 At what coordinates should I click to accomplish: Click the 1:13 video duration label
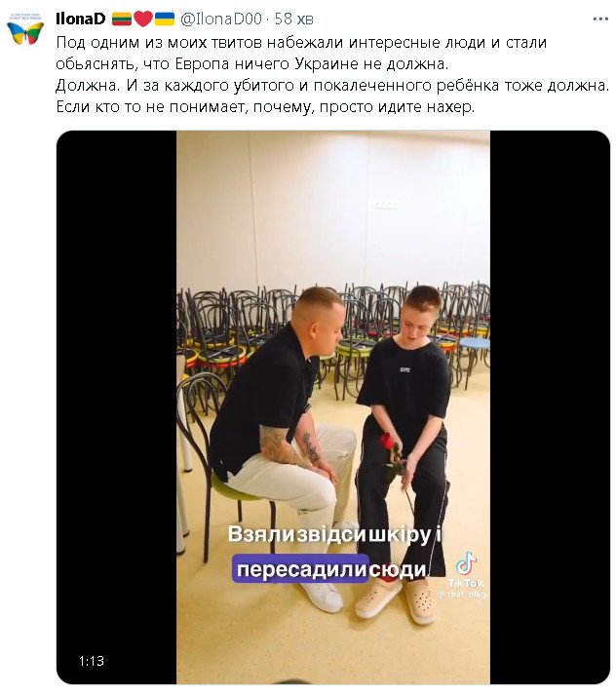tap(92, 661)
